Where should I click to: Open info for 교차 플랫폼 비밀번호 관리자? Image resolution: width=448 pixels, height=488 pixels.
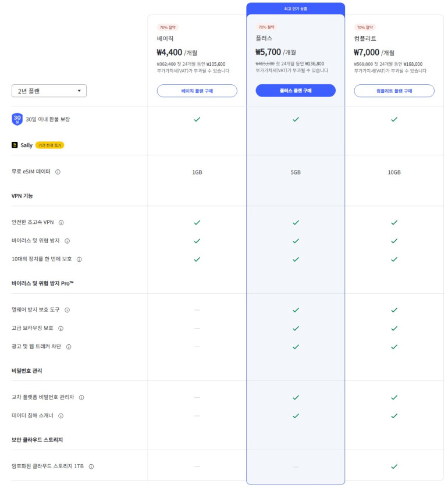81,398
